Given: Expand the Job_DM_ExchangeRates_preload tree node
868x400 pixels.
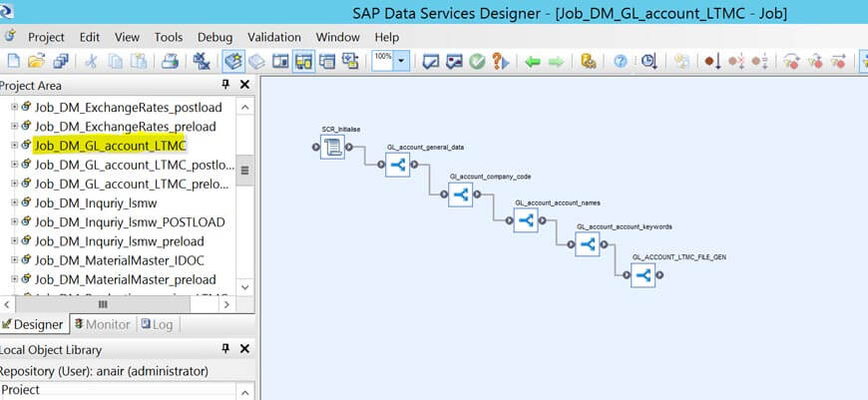Looking at the screenshot, I should pyautogui.click(x=14, y=126).
